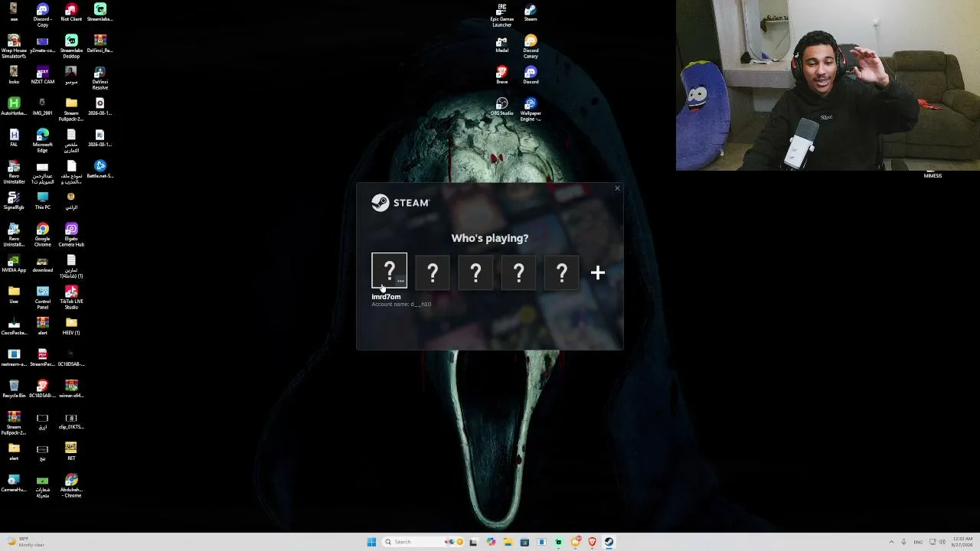Select the SignalRgb desktop icon
The height and width of the screenshot is (551, 980).
[x=14, y=201]
